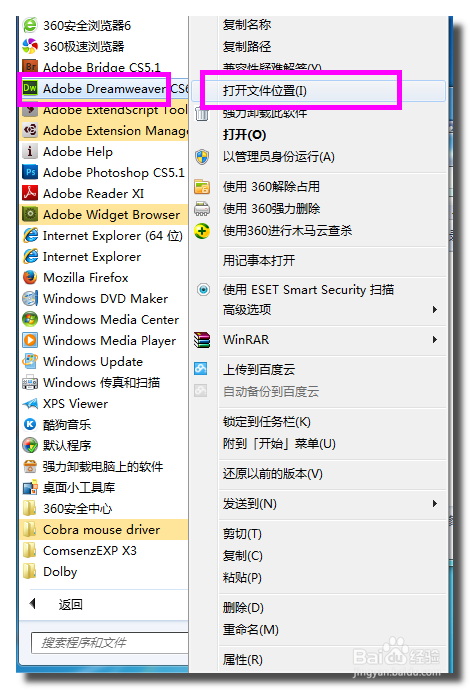Choose 上传到百度云
This screenshot has height=690, width=470.
259,370
